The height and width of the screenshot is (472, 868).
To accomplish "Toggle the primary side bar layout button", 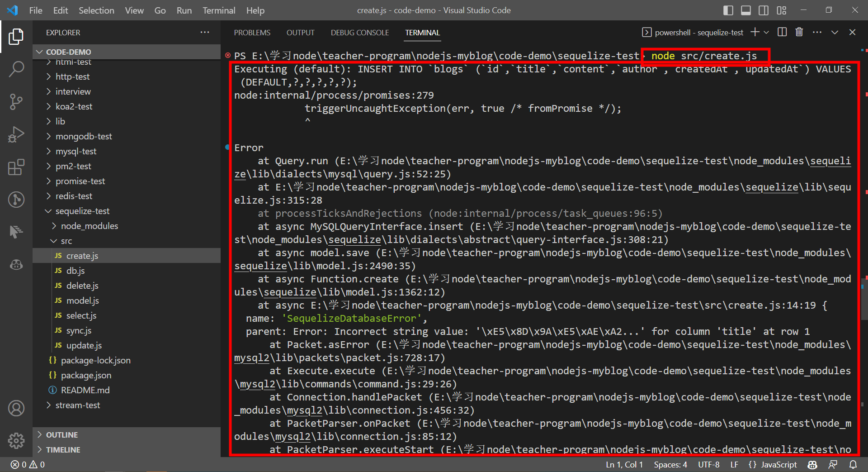I will tap(728, 10).
